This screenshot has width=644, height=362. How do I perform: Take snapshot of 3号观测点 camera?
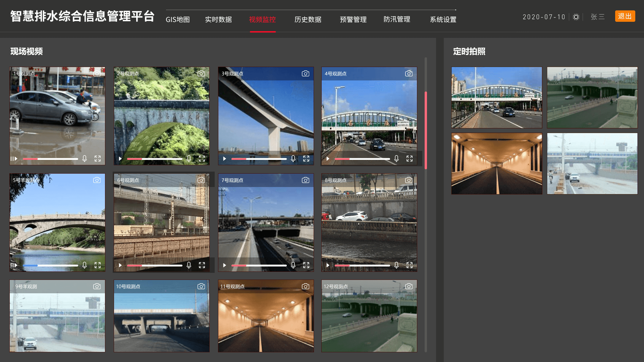click(306, 73)
